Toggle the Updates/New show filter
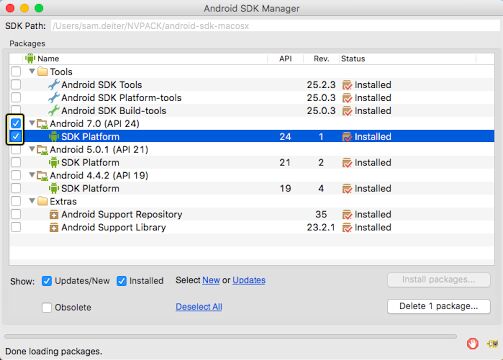The image size is (503, 360). pos(47,281)
